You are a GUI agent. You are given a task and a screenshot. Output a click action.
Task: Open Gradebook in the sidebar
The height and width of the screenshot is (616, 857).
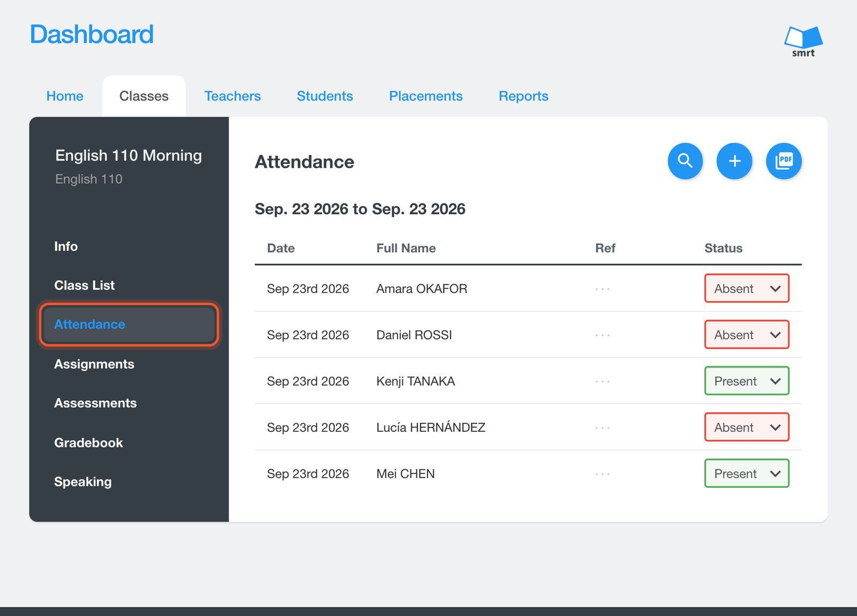88,443
